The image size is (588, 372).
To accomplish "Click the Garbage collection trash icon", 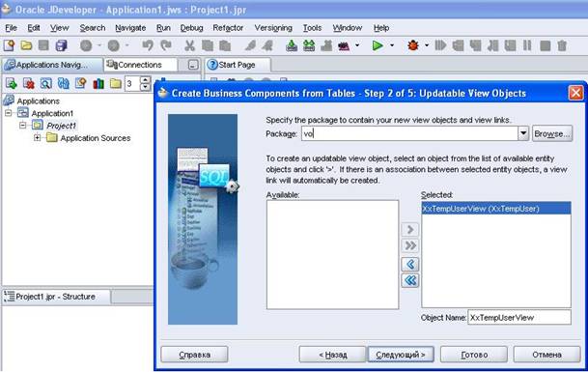I will [x=562, y=45].
